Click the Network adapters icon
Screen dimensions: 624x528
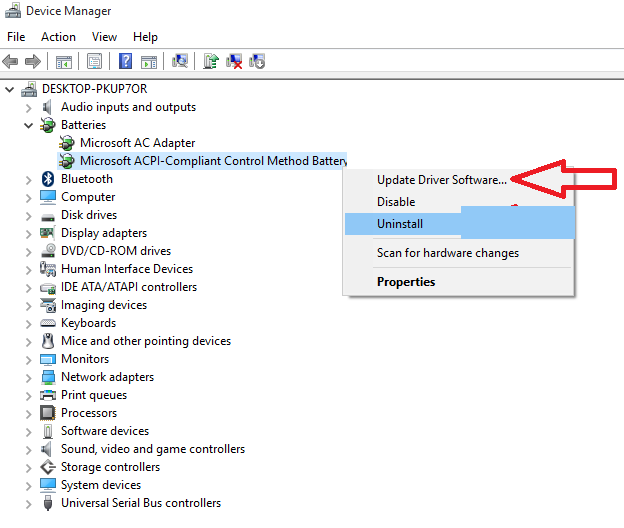pyautogui.click(x=48, y=377)
